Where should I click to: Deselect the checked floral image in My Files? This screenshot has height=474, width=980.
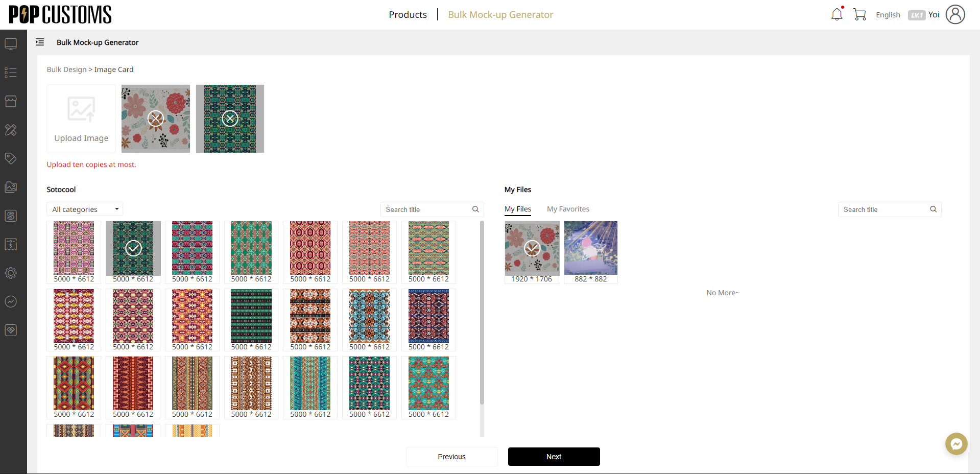coord(532,249)
